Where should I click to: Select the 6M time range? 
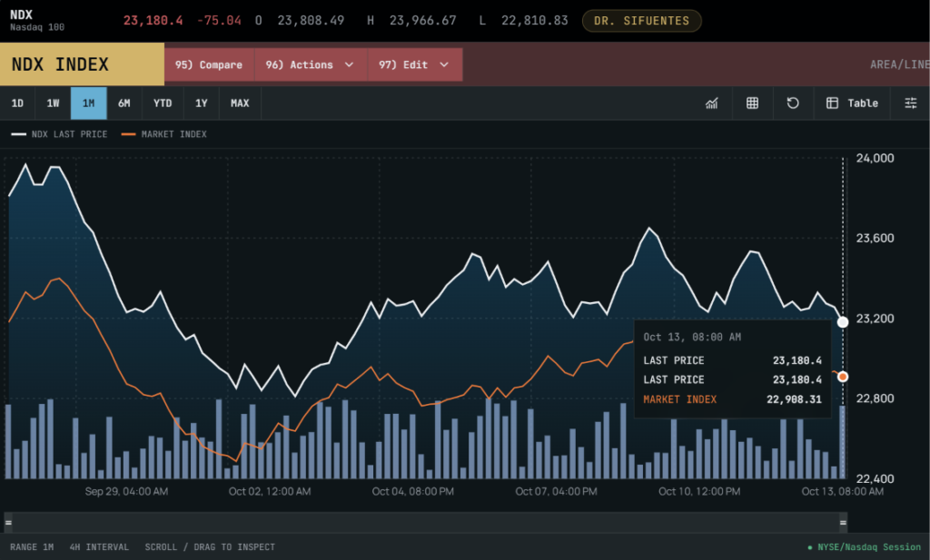(x=124, y=103)
